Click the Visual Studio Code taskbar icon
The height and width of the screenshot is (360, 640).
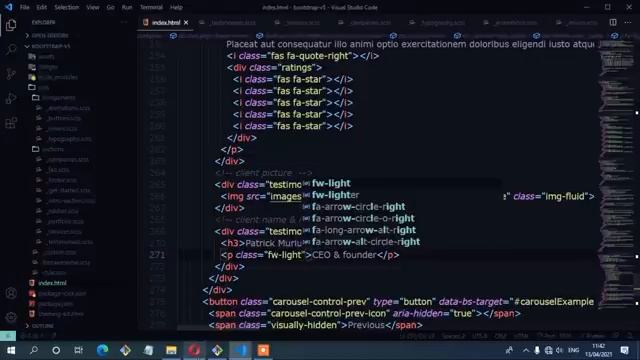pyautogui.click(x=240, y=350)
